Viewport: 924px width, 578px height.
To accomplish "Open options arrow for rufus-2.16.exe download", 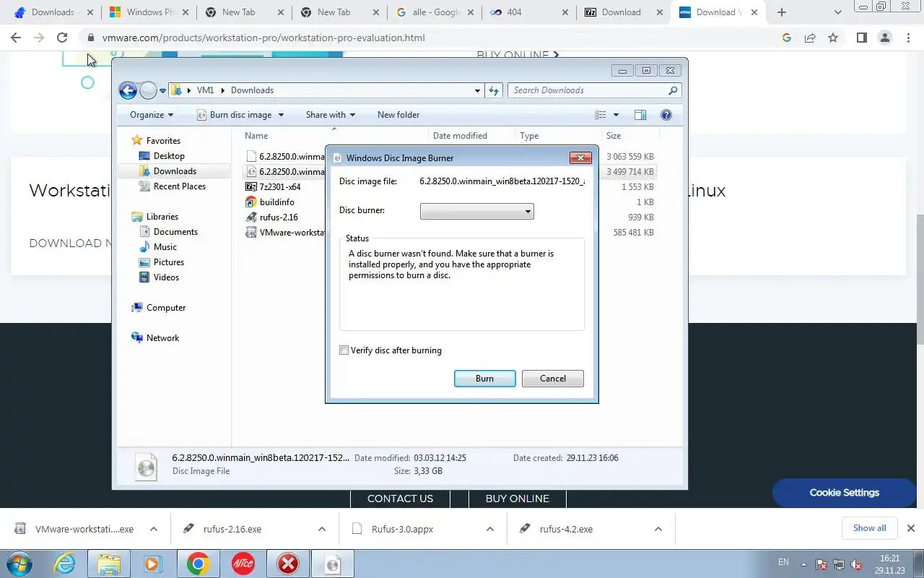I will tap(322, 529).
